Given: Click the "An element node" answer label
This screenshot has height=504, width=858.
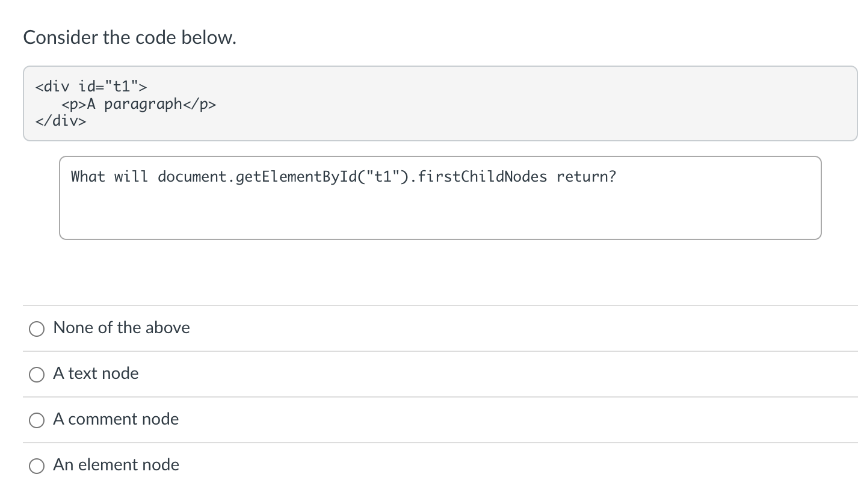Looking at the screenshot, I should click(116, 465).
